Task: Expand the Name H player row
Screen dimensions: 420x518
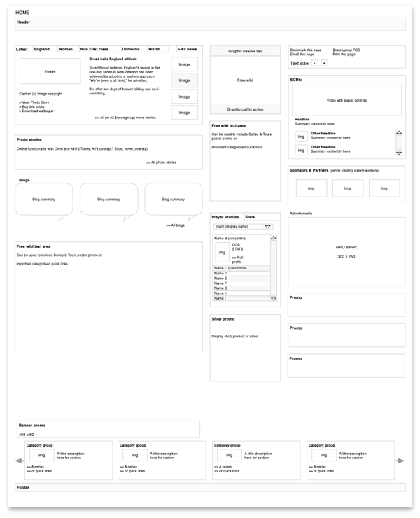Action: coord(241,293)
